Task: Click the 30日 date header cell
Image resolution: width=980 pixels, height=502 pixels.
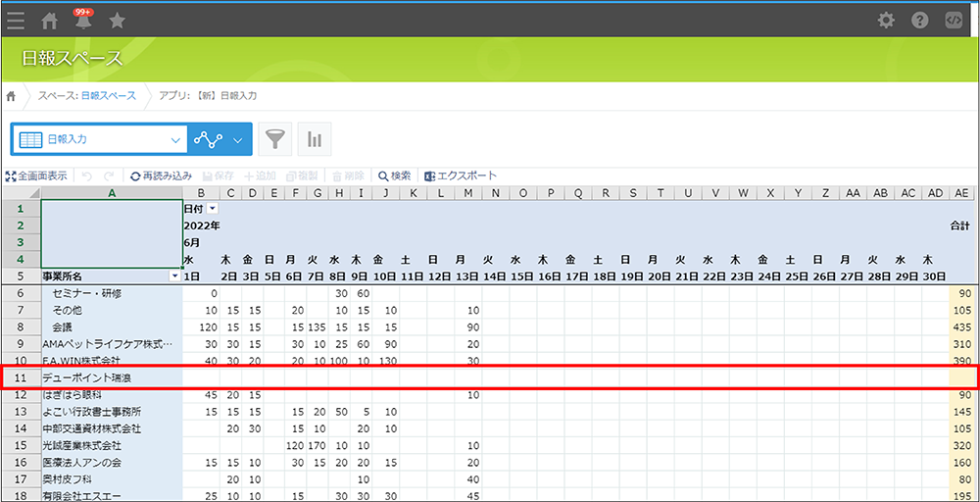Action: point(935,276)
